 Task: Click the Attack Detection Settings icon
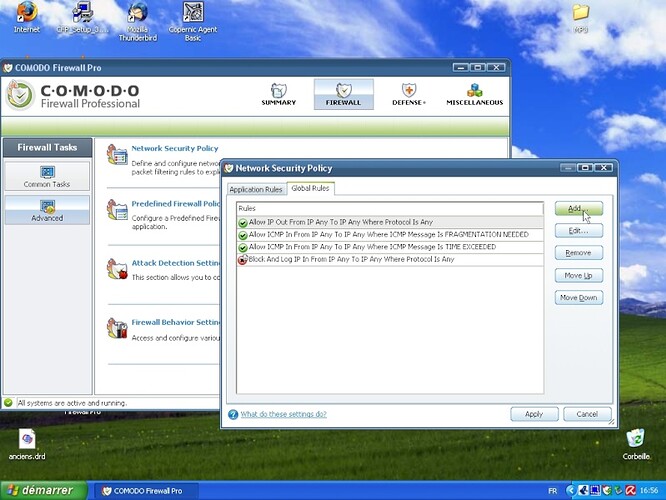117,269
